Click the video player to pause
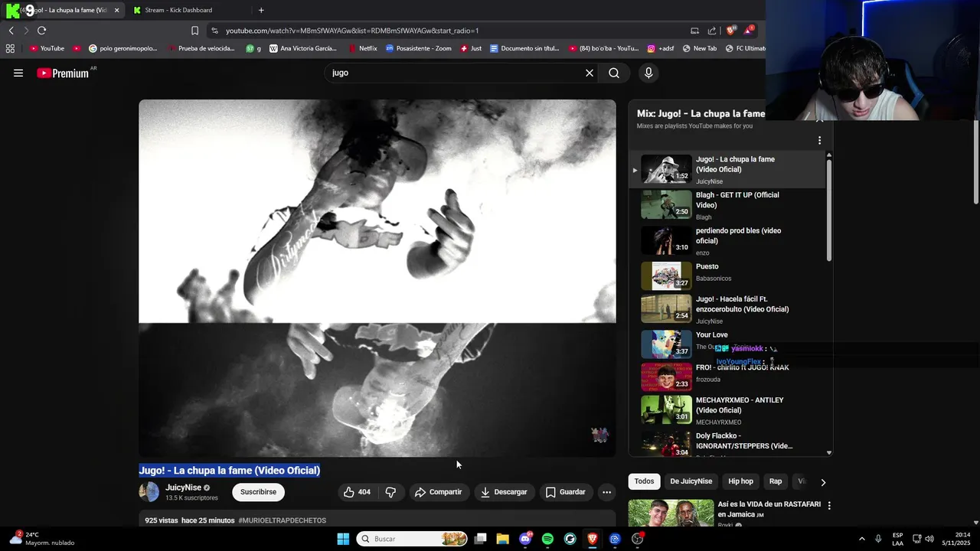 377,278
